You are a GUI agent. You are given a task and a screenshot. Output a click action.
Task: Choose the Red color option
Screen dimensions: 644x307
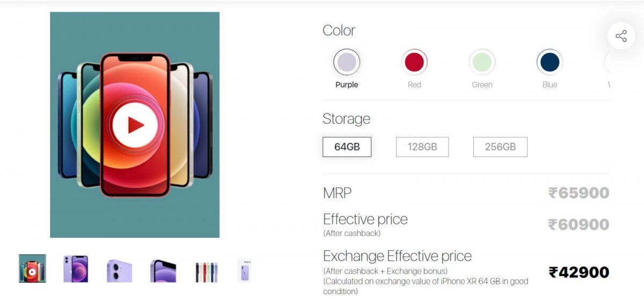[x=414, y=62]
